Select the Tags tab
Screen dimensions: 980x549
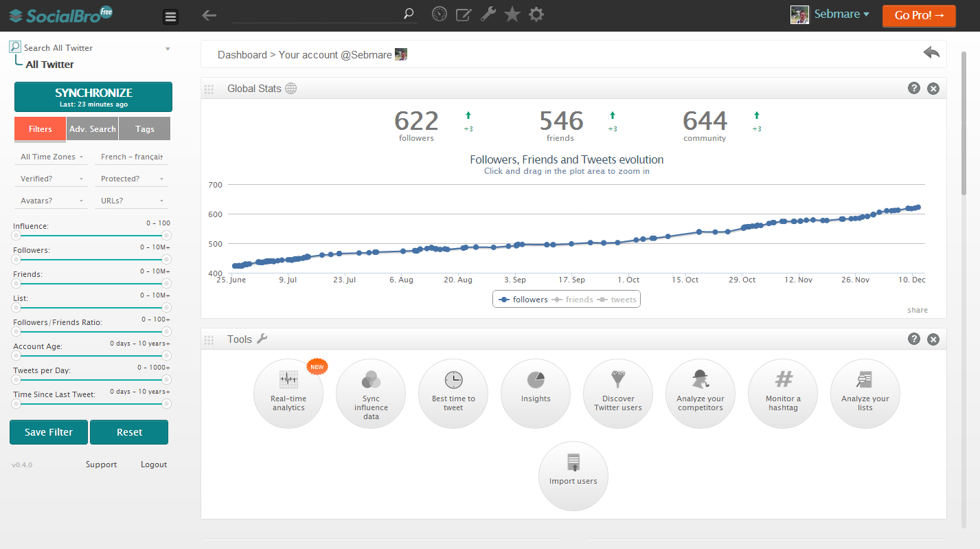tap(145, 128)
